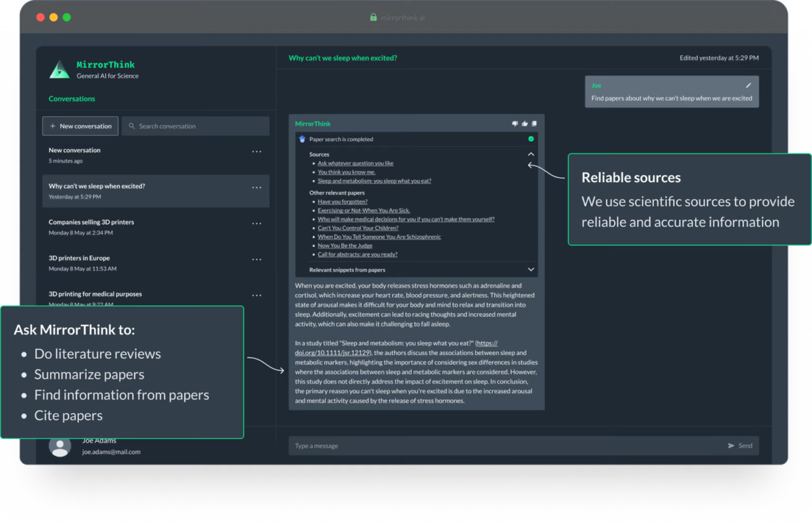Open options menu for 'Why can't we sleep when excited?' row
812x522 pixels.
point(257,187)
